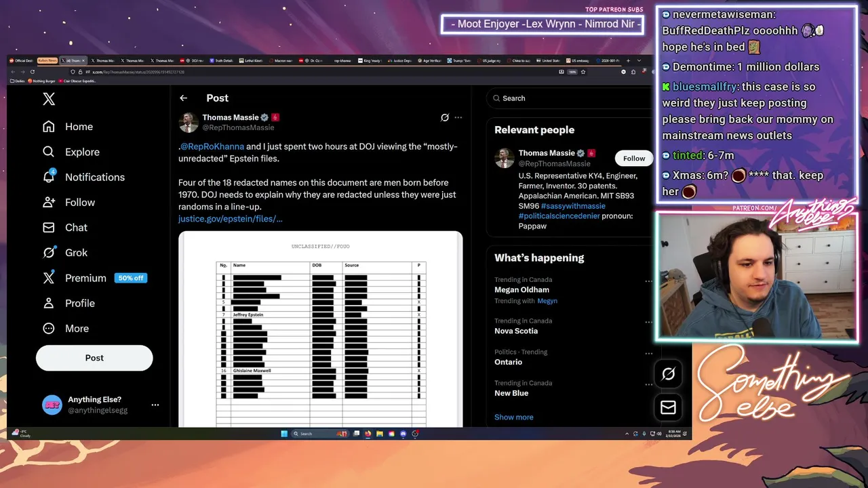Open the New Blue trend
Image resolution: width=868 pixels, height=488 pixels.
click(511, 393)
